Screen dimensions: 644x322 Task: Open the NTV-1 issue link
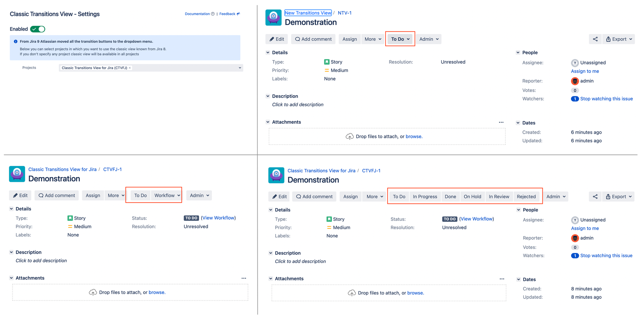344,13
